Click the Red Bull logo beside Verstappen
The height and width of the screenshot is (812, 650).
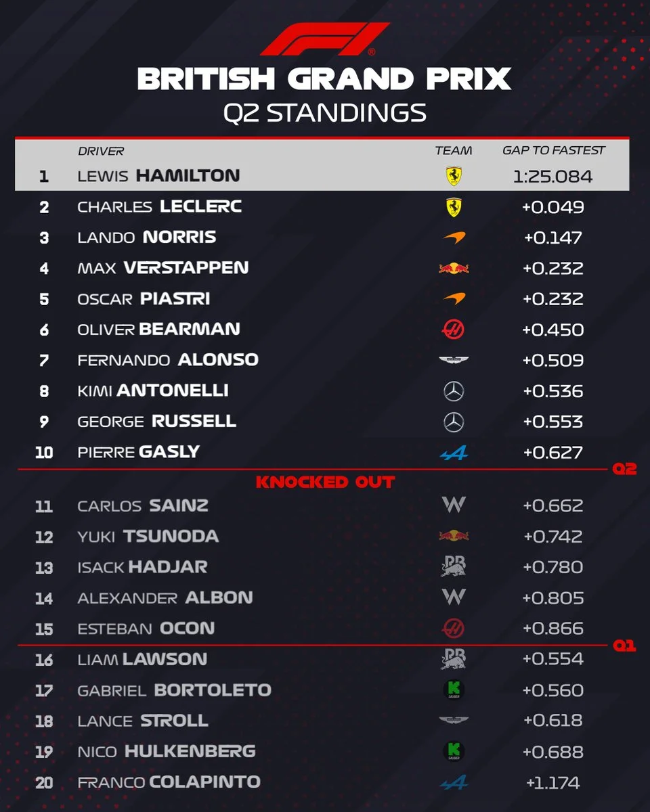coord(453,269)
